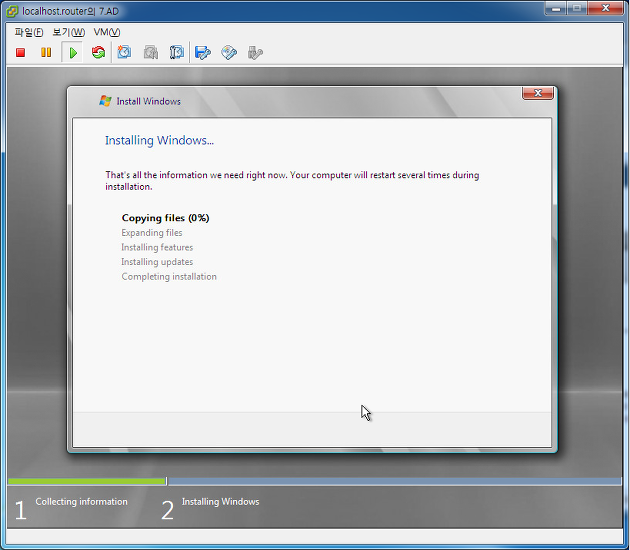Close the VM console window

pyautogui.click(x=605, y=8)
